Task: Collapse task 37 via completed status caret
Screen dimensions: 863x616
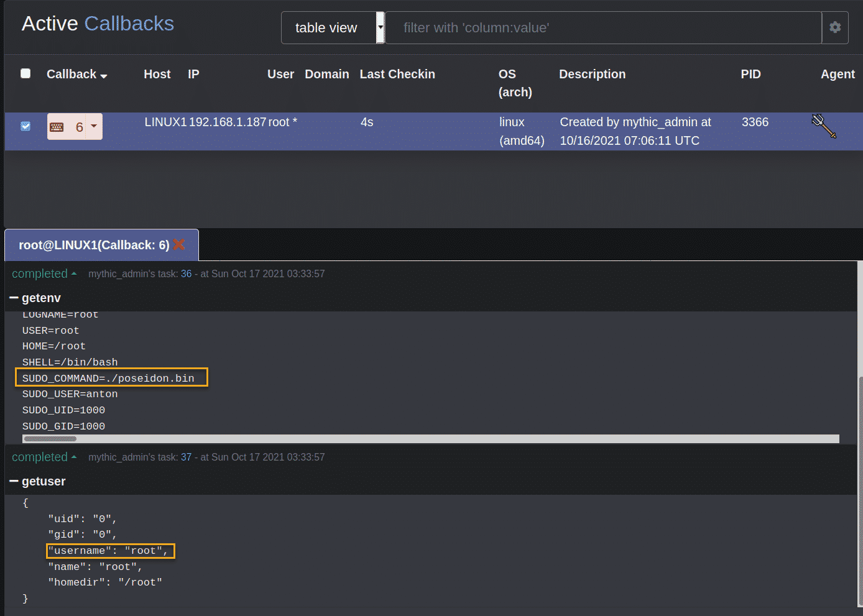Action: pos(74,456)
